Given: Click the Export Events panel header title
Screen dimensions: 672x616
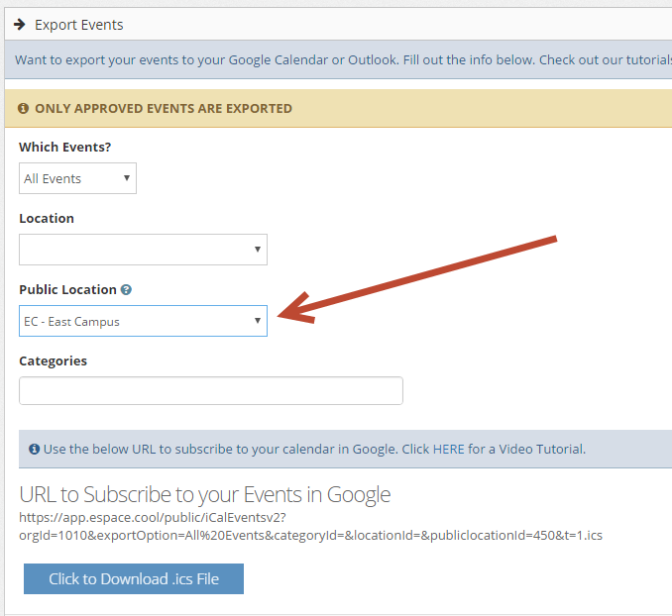Looking at the screenshot, I should click(79, 25).
